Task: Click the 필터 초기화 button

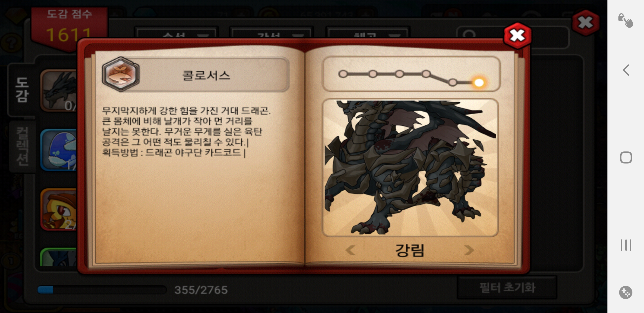Action: click(507, 288)
